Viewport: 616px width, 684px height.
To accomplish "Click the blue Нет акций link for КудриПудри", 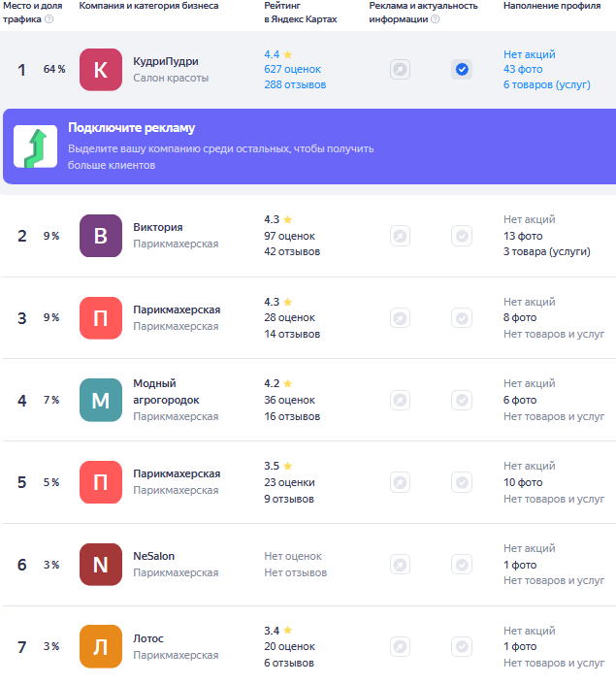I will click(530, 54).
